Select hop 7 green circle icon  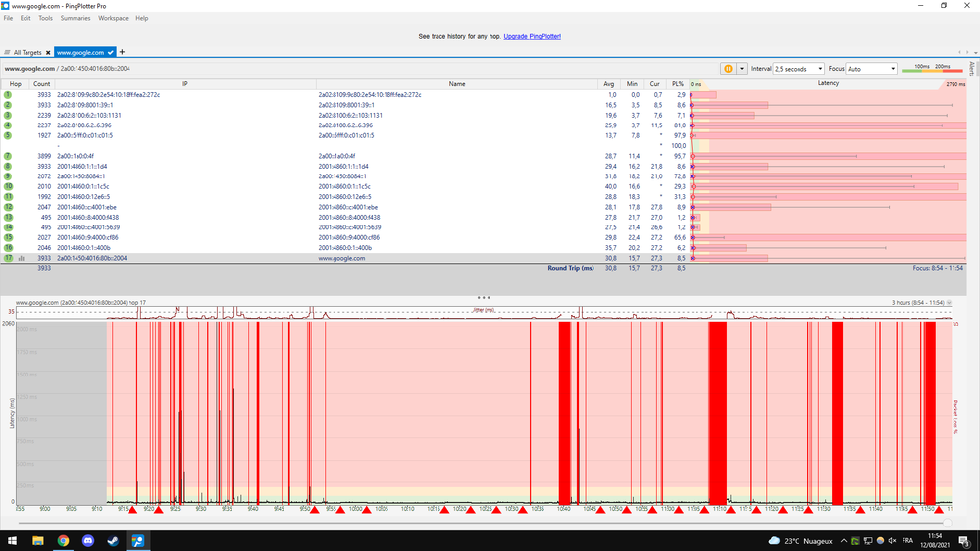click(8, 156)
